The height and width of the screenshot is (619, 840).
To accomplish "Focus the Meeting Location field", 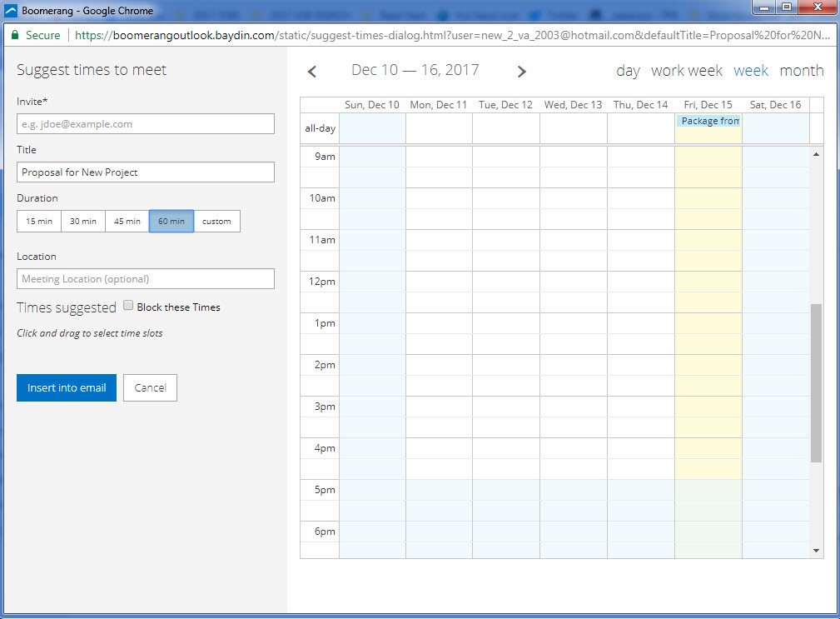I will (x=146, y=279).
